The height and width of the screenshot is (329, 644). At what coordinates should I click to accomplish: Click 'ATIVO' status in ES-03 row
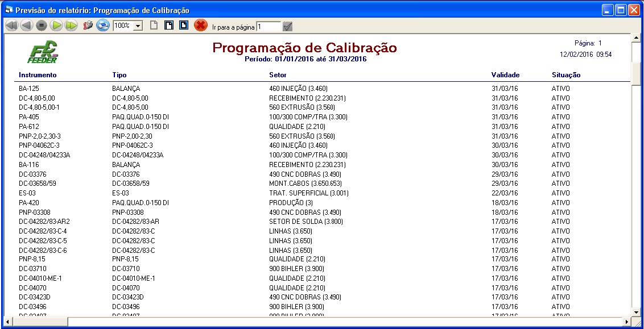[560, 193]
